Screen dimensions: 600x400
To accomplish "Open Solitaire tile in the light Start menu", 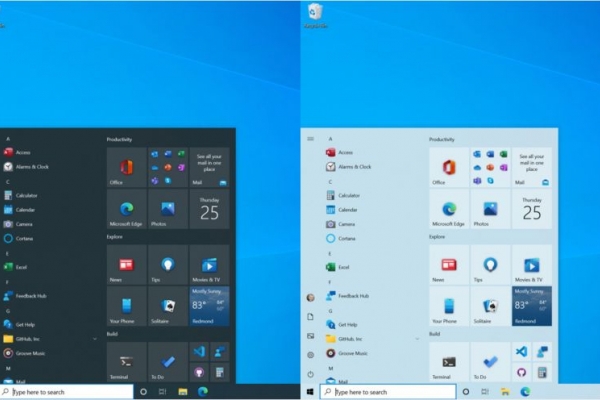I will click(491, 306).
